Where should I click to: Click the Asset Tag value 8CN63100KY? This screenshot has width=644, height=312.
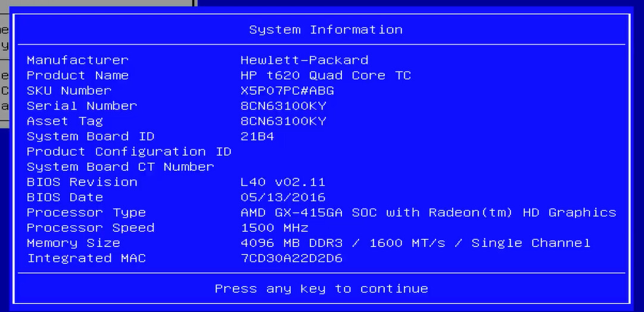[283, 121]
